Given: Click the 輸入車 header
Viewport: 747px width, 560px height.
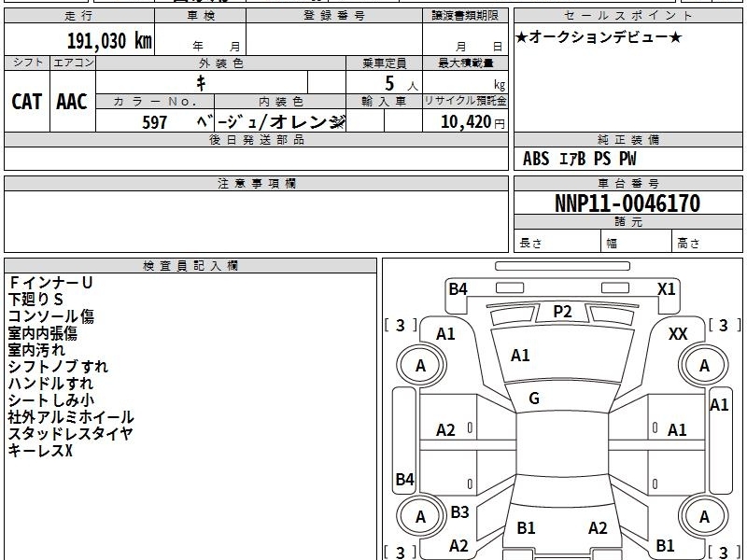Looking at the screenshot, I should pos(384,102).
